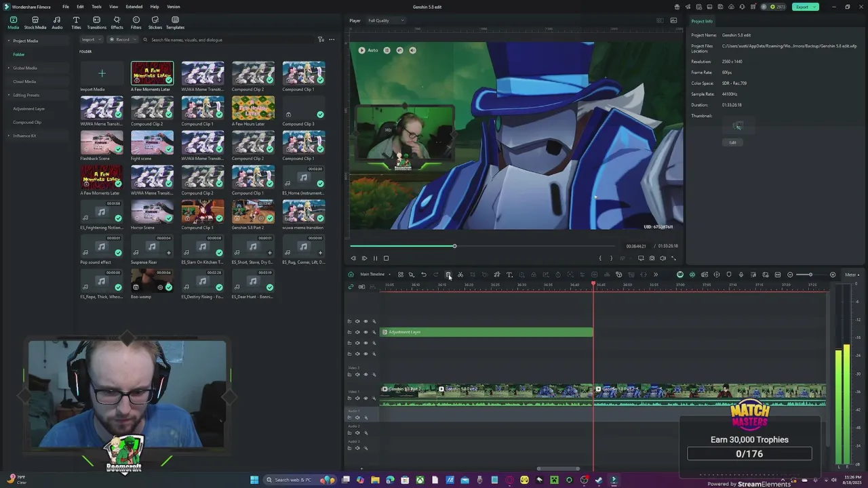Click the filter icon beside media search
Screen dimensions: 868x488
point(321,39)
